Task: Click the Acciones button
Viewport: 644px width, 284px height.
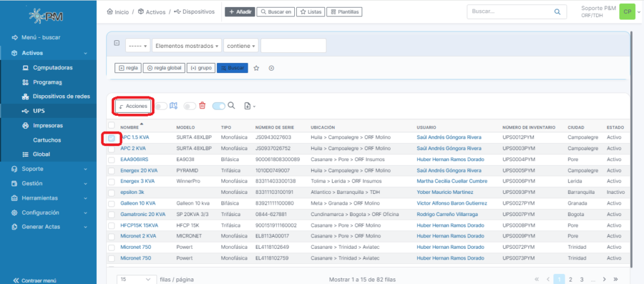Action: [x=133, y=106]
